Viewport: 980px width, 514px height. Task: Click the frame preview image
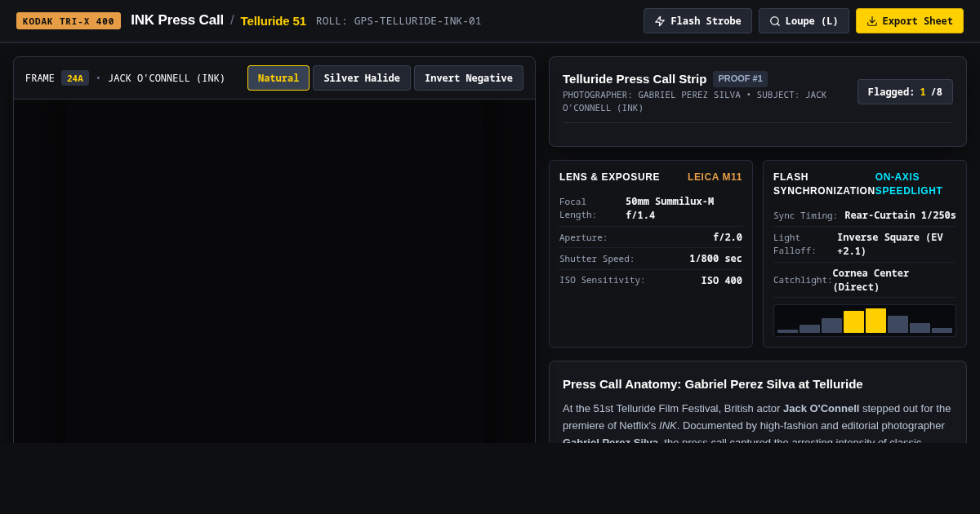[274, 271]
